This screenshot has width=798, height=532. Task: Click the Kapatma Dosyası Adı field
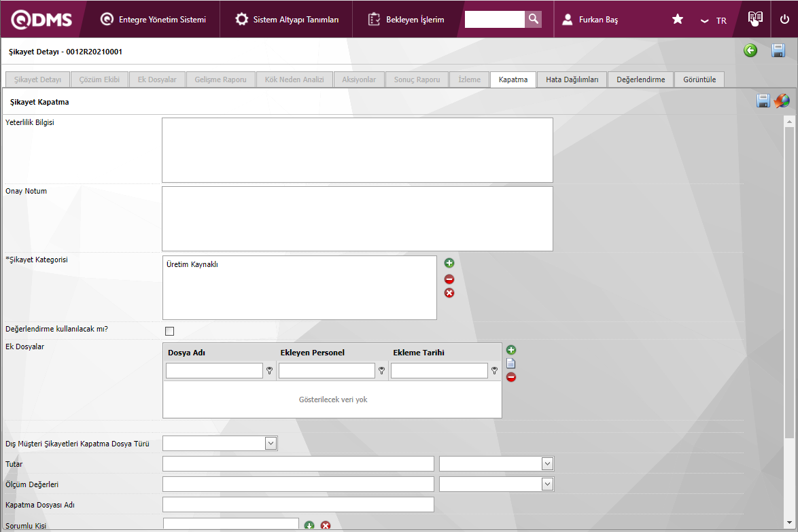click(x=298, y=505)
